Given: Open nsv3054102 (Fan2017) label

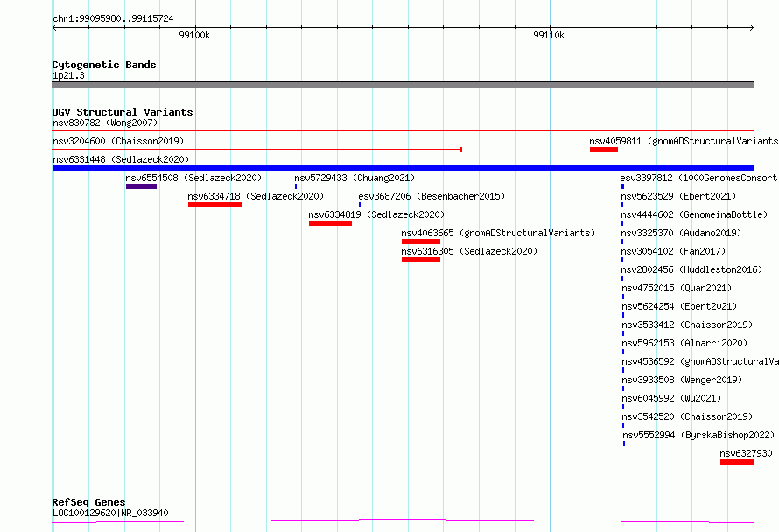Looking at the screenshot, I should pyautogui.click(x=673, y=251).
